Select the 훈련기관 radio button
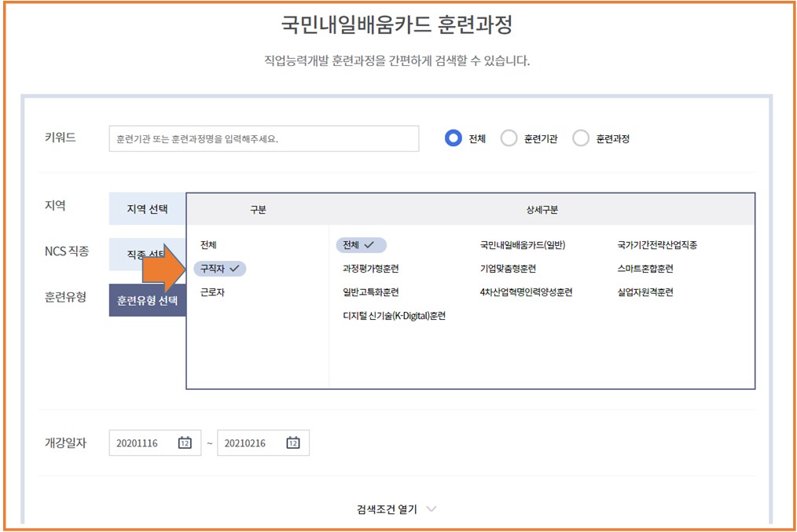797x532 pixels. [x=509, y=138]
